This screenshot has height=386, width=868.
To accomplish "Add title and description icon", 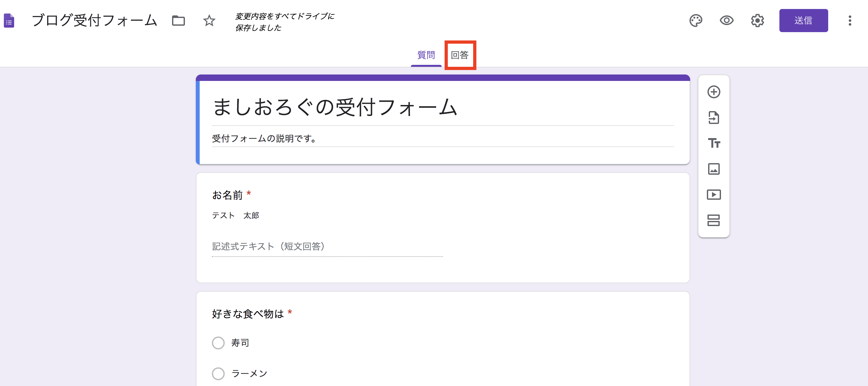I will [714, 143].
